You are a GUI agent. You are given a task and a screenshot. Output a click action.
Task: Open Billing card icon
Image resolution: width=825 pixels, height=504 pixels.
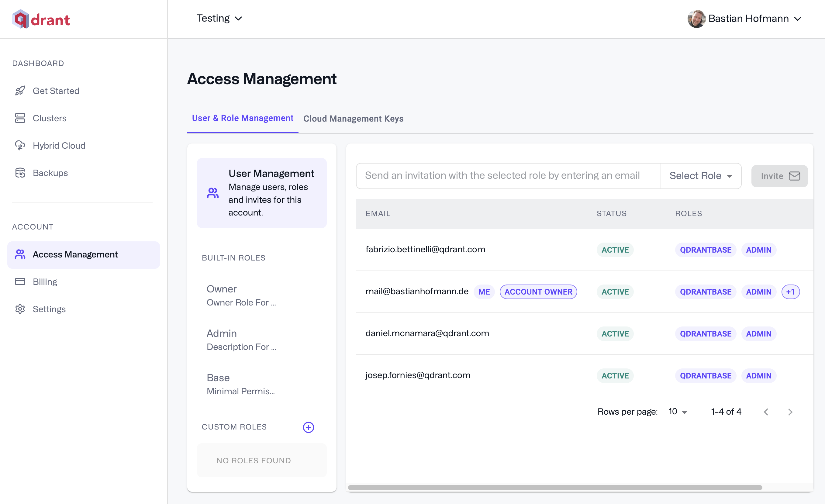20,281
